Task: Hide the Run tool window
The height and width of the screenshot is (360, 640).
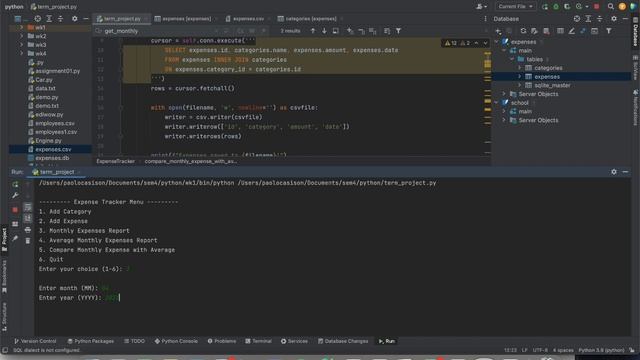Action: click(625, 172)
